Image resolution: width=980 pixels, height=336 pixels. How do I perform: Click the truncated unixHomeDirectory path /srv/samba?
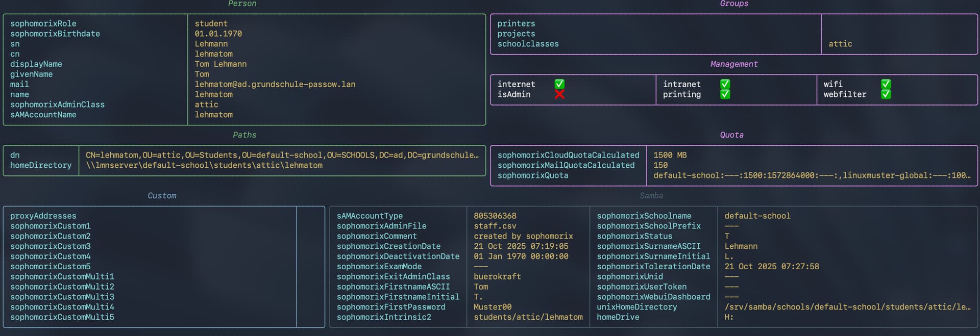click(847, 307)
